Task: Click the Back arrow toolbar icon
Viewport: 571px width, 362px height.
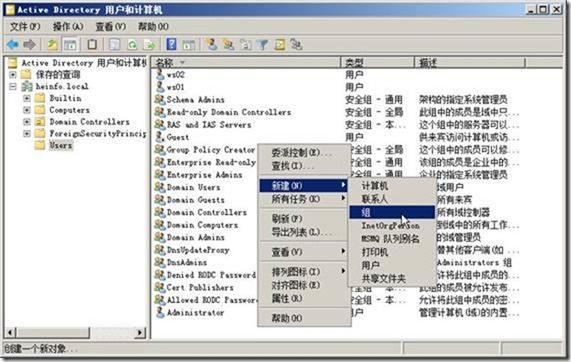Action: pyautogui.click(x=13, y=44)
